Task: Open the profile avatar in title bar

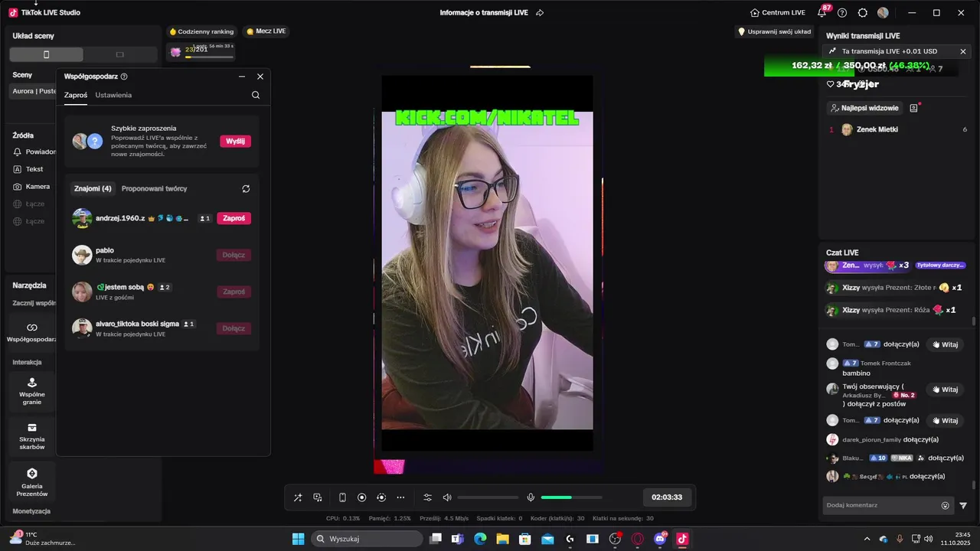Action: (883, 13)
